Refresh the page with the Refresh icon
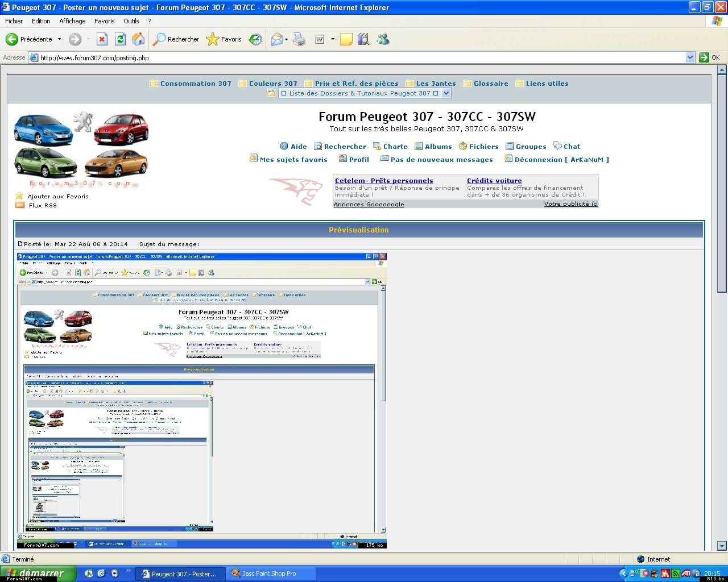The height and width of the screenshot is (582, 728). pos(120,39)
